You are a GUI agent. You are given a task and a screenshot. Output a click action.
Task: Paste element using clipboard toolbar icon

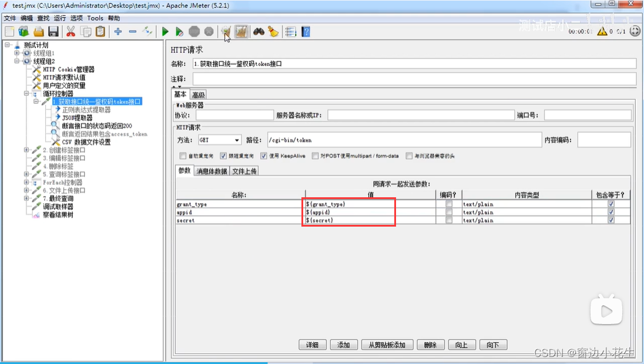click(100, 32)
